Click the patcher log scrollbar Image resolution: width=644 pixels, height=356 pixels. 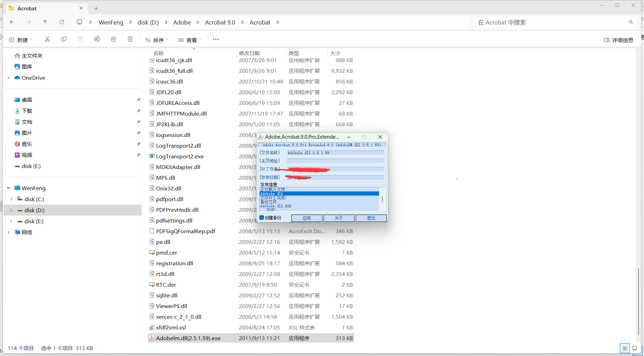click(382, 199)
